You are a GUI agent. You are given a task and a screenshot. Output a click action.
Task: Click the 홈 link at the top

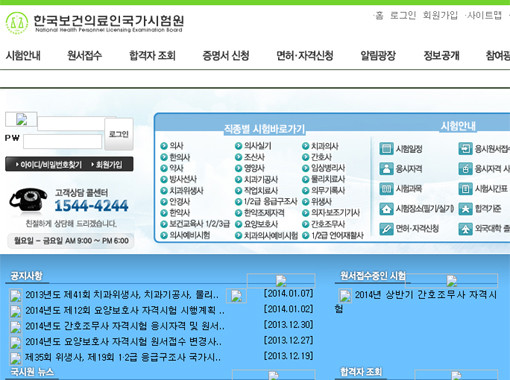click(x=379, y=15)
